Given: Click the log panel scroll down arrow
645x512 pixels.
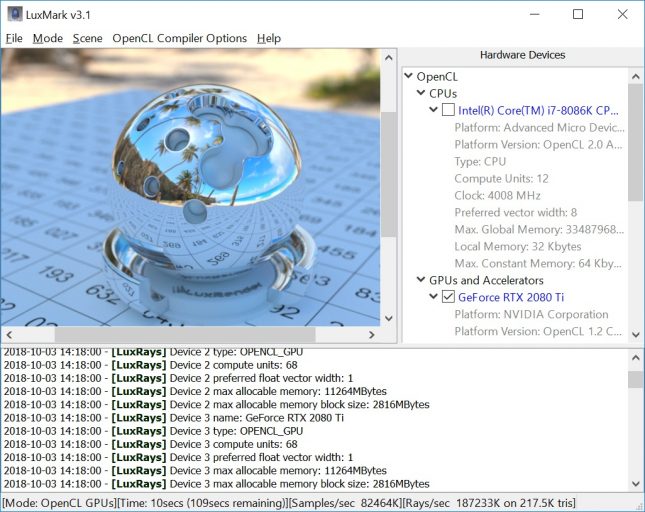Looking at the screenshot, I should click(x=636, y=484).
